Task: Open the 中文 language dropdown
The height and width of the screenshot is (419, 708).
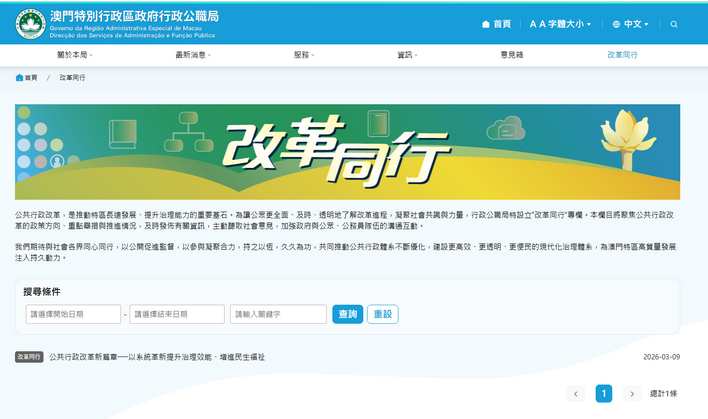Action: pyautogui.click(x=630, y=24)
